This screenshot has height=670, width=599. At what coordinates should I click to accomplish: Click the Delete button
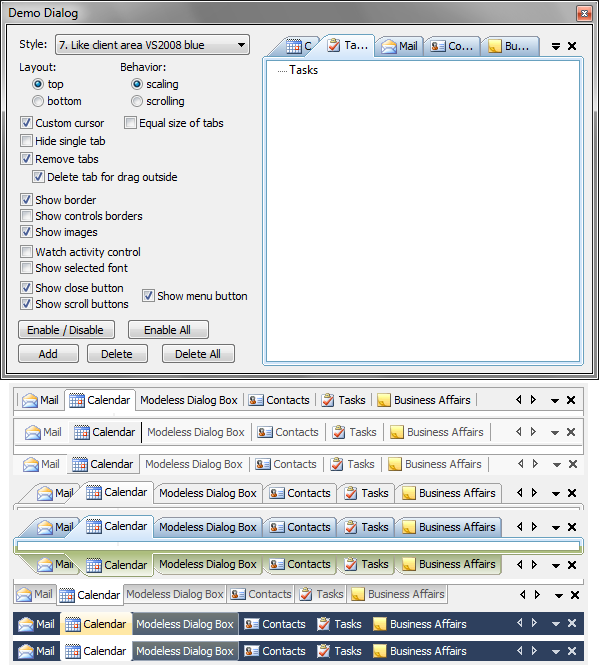tap(117, 354)
